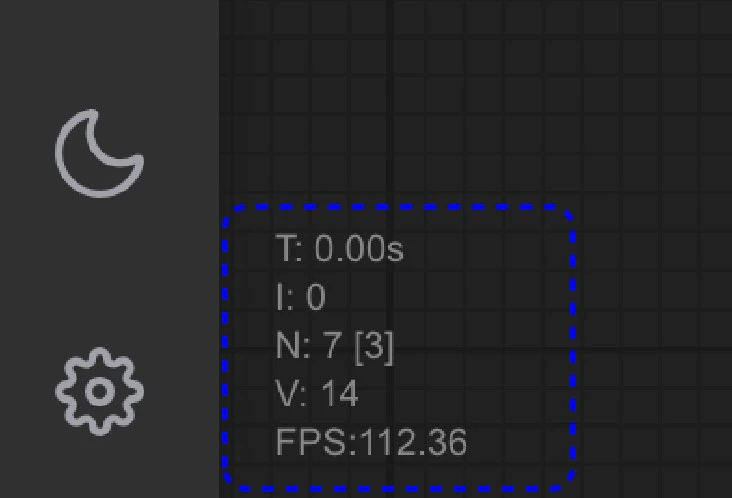Screen dimensions: 732x498
Task: Select the I: 0 iteration counter line
Action: coord(301,296)
